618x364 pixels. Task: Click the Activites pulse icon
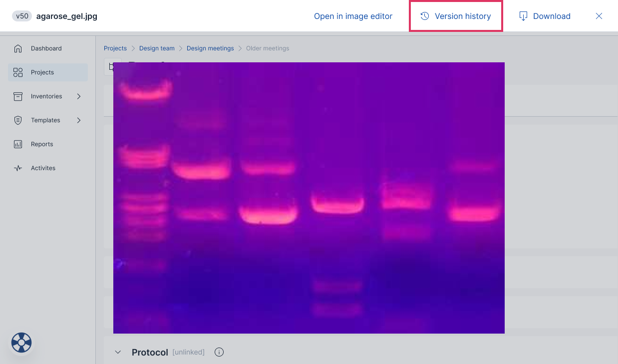(18, 168)
